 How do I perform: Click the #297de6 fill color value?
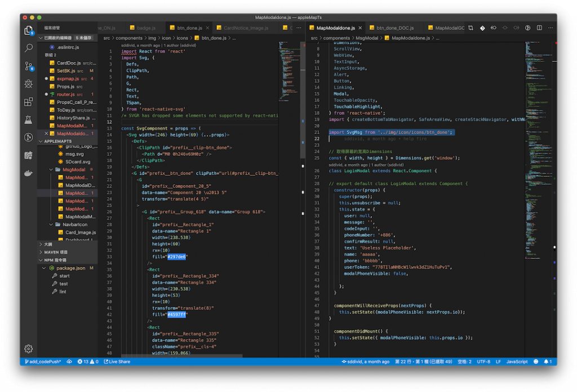pyautogui.click(x=176, y=257)
